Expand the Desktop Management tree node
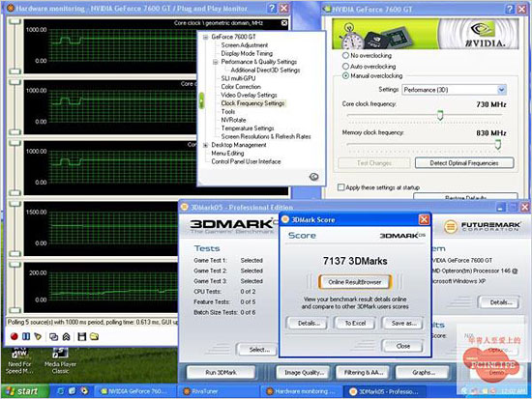 [205, 145]
